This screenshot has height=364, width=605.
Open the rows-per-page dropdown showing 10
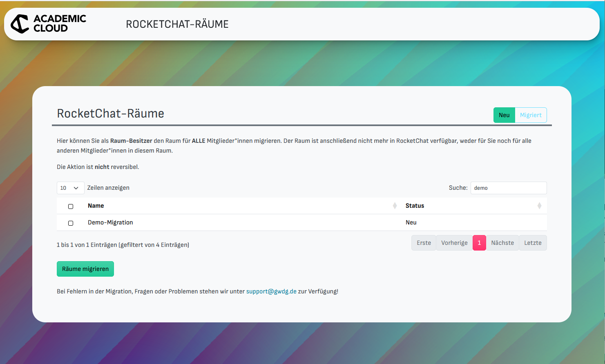click(x=70, y=188)
